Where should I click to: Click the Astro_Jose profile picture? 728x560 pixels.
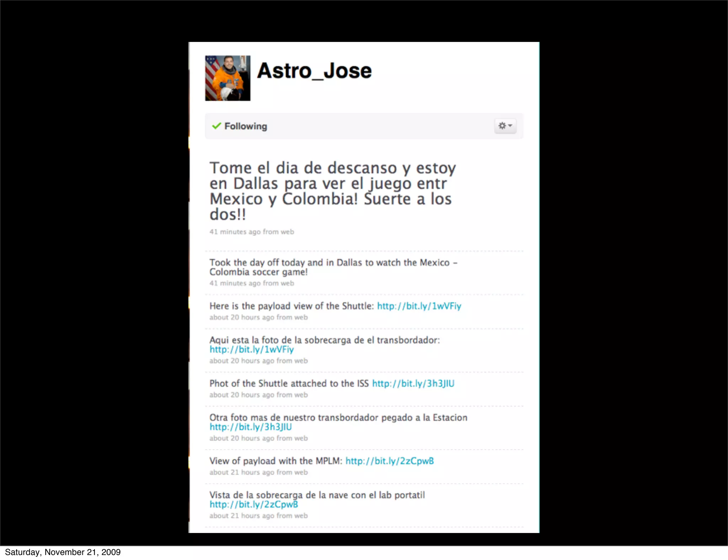(x=227, y=78)
